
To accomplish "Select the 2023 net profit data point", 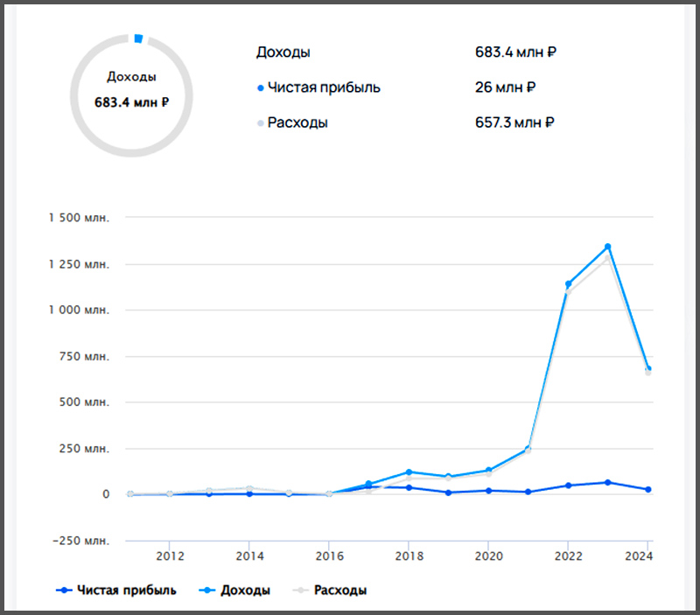I will coord(607,482).
